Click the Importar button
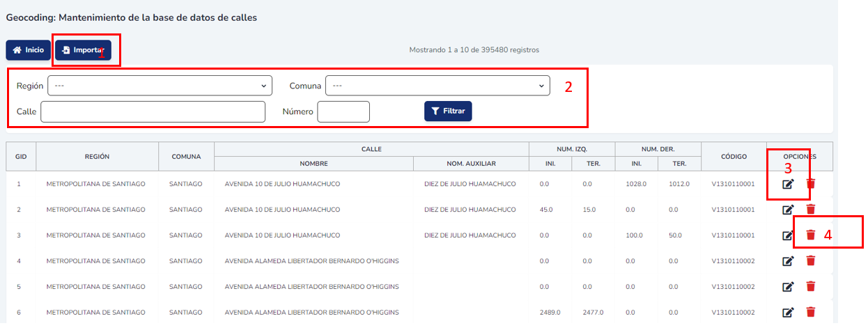This screenshot has height=328, width=868. [x=83, y=50]
